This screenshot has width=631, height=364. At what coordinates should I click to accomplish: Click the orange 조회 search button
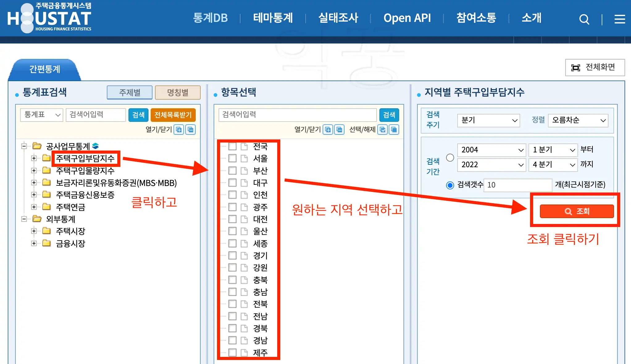576,211
